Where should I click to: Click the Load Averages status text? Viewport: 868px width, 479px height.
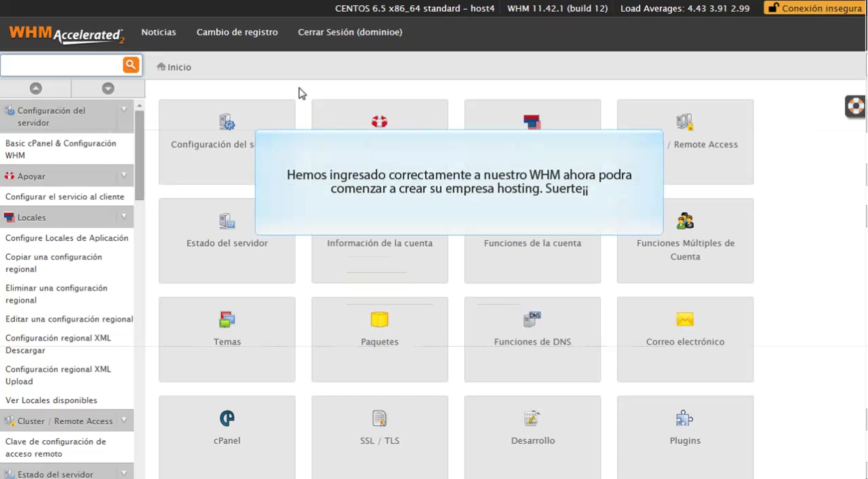click(685, 8)
